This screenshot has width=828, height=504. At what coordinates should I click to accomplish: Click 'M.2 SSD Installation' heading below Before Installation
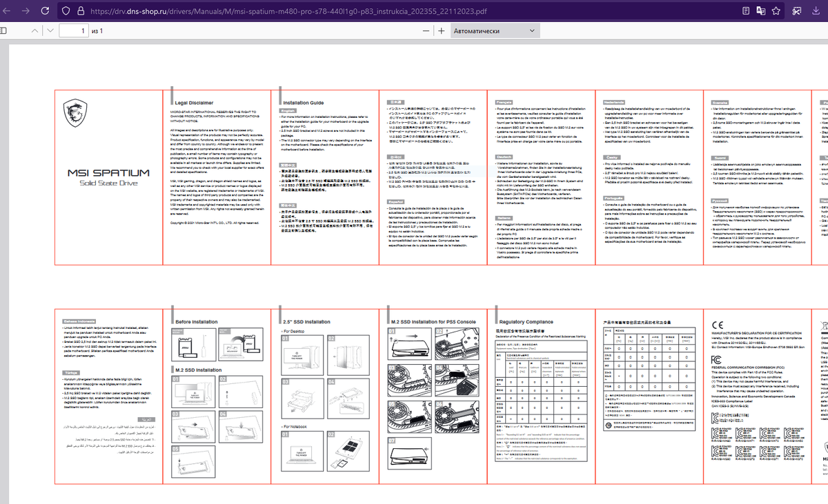click(x=198, y=370)
